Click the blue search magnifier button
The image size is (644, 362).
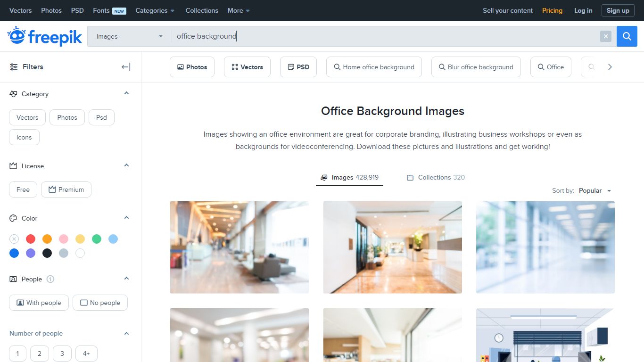(627, 36)
